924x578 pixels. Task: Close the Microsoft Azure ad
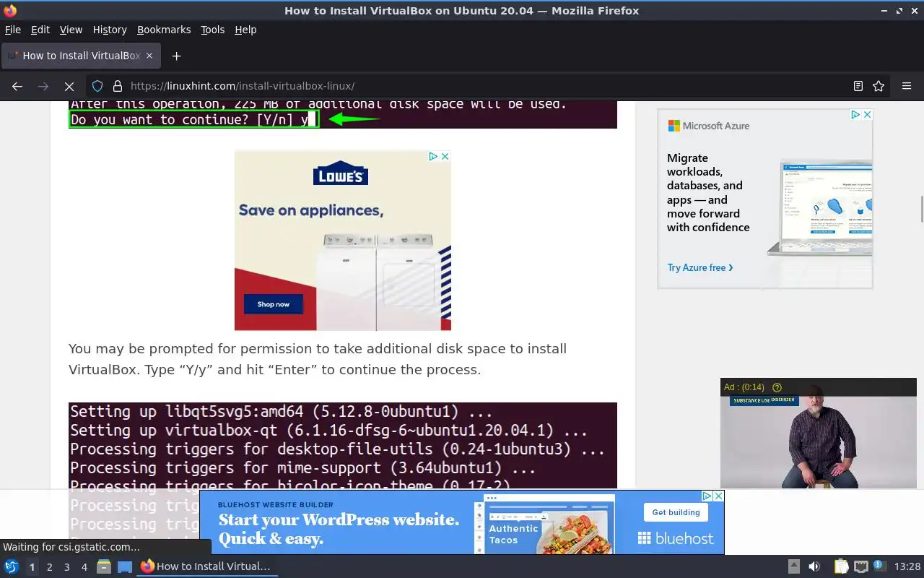pyautogui.click(x=867, y=114)
